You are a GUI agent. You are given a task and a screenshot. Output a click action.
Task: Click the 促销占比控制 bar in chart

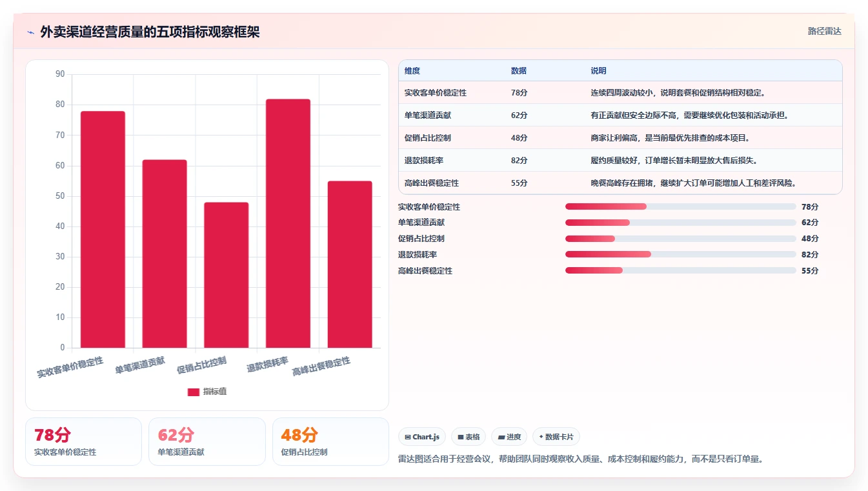point(227,275)
